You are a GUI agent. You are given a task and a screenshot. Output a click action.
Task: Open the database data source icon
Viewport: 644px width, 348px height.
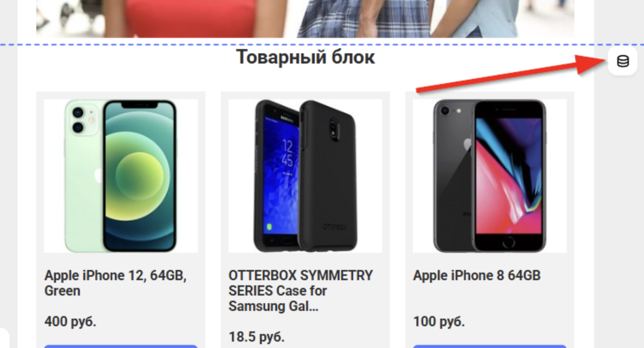pos(623,61)
